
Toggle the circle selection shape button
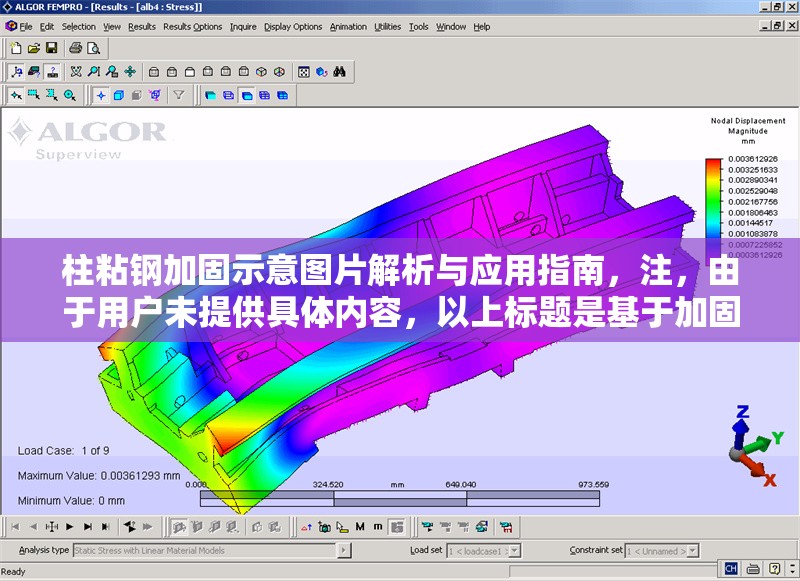tap(69, 96)
